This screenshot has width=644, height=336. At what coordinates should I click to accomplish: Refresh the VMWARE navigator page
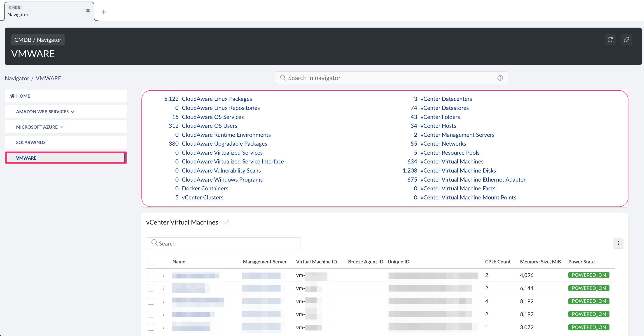point(610,40)
